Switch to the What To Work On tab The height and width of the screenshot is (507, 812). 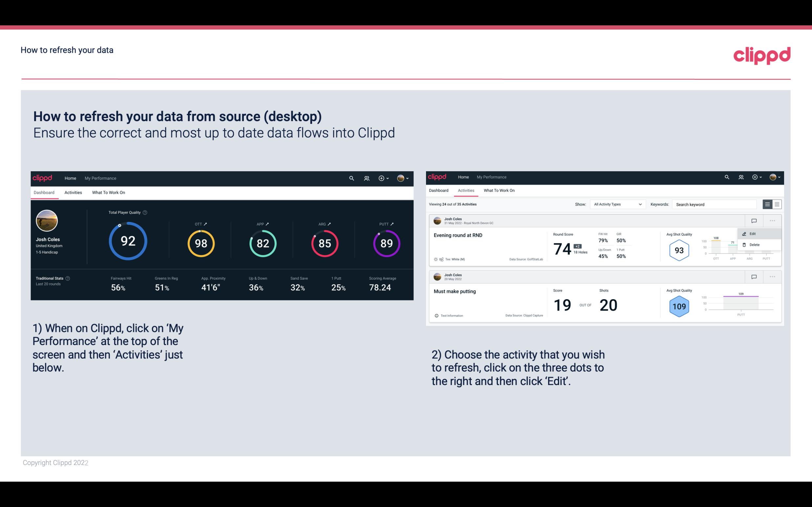tap(108, 192)
